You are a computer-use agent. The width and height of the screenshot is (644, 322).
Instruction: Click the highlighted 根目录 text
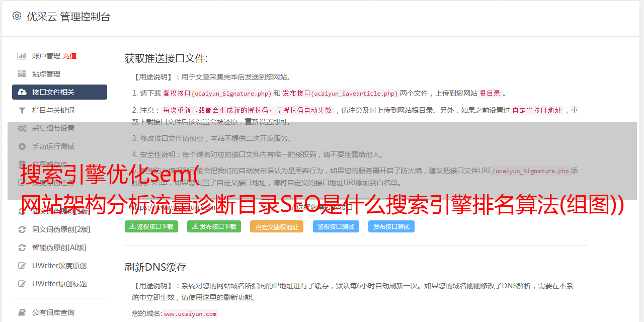click(x=490, y=93)
